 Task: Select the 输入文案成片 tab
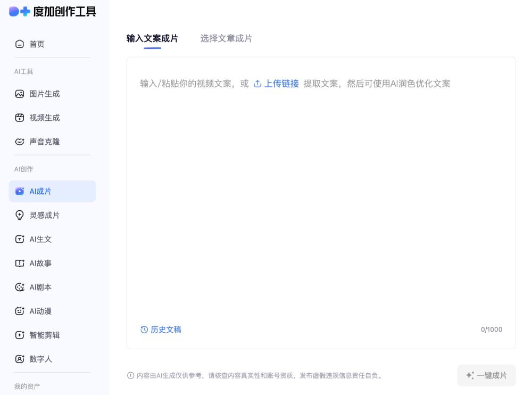(x=152, y=38)
